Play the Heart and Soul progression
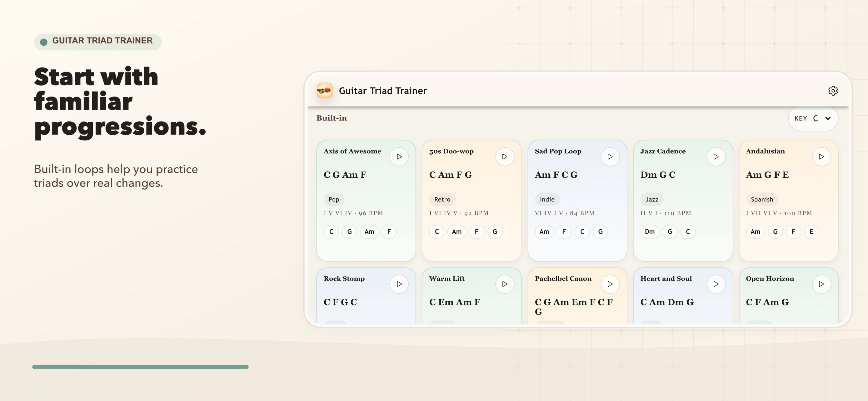The width and height of the screenshot is (868, 401). point(716,284)
